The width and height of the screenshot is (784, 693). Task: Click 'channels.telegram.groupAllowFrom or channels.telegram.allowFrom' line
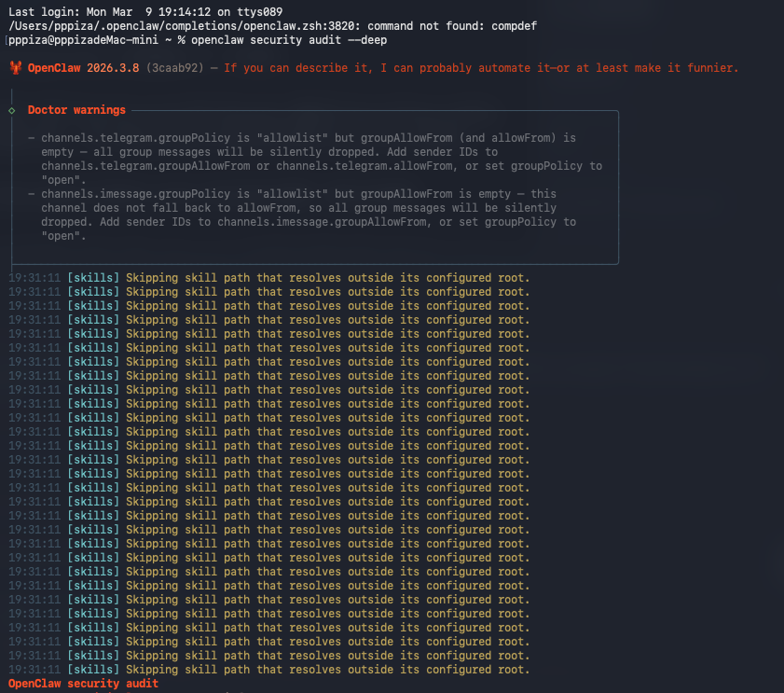pos(322,166)
